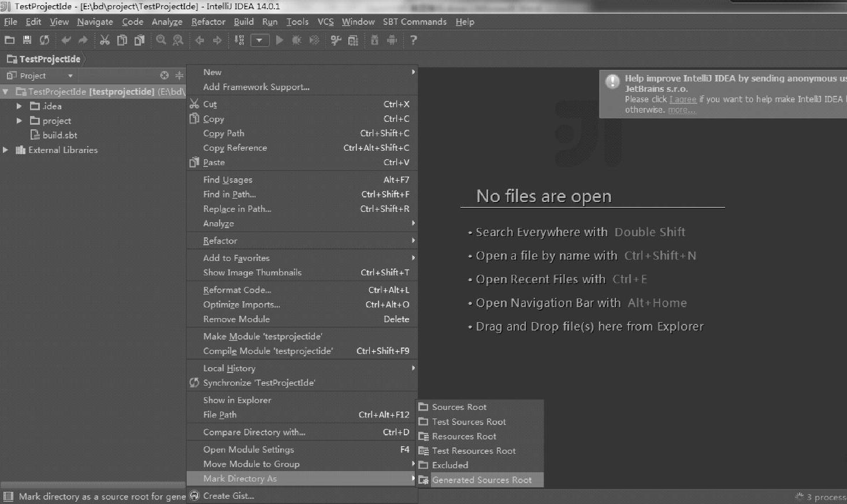847x504 pixels.
Task: Open the Project view selector dropdown
Action: [70, 76]
